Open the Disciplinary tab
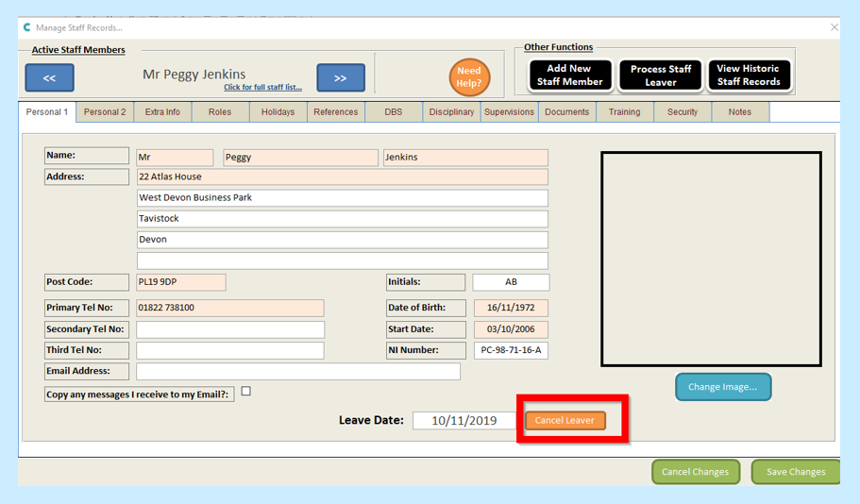The width and height of the screenshot is (860, 504). click(x=451, y=112)
